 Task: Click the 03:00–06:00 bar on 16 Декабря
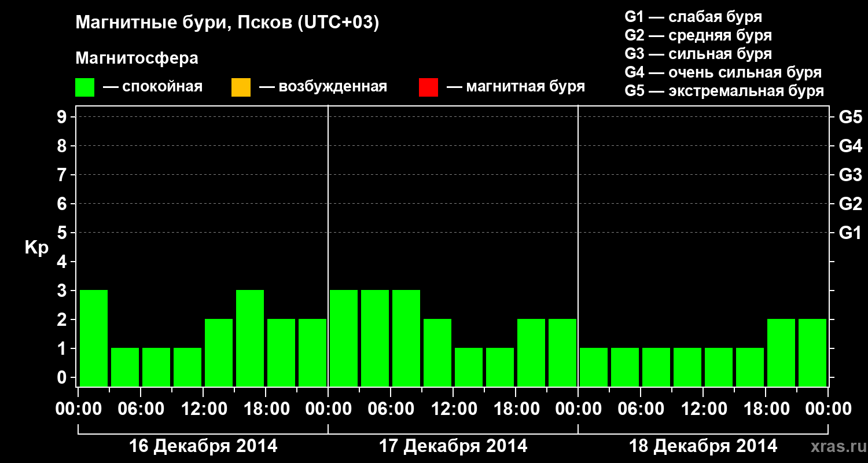[x=125, y=367]
